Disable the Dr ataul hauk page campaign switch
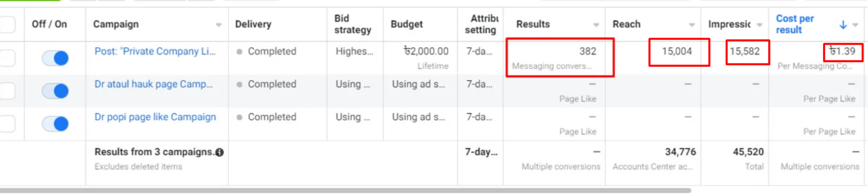Viewport: 868px width, 196px height. coord(55,91)
